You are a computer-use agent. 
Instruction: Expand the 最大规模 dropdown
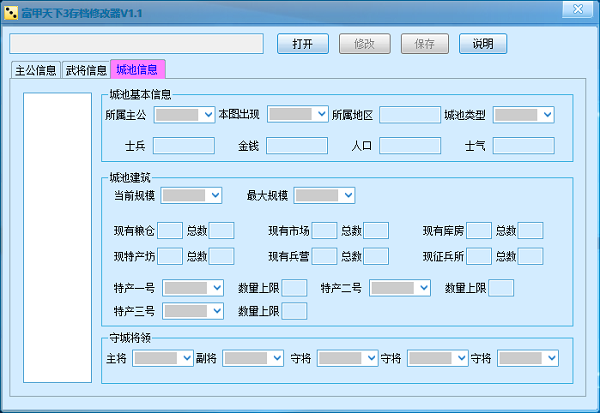pos(324,196)
